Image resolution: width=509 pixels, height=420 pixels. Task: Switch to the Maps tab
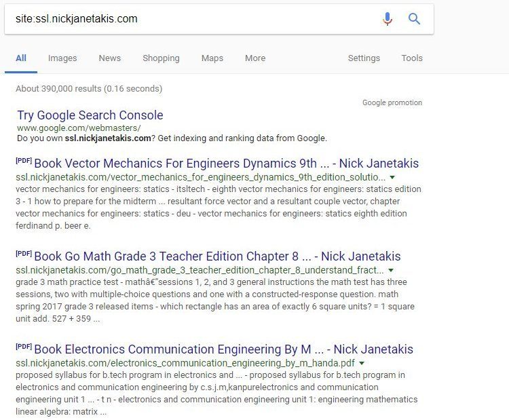click(212, 58)
